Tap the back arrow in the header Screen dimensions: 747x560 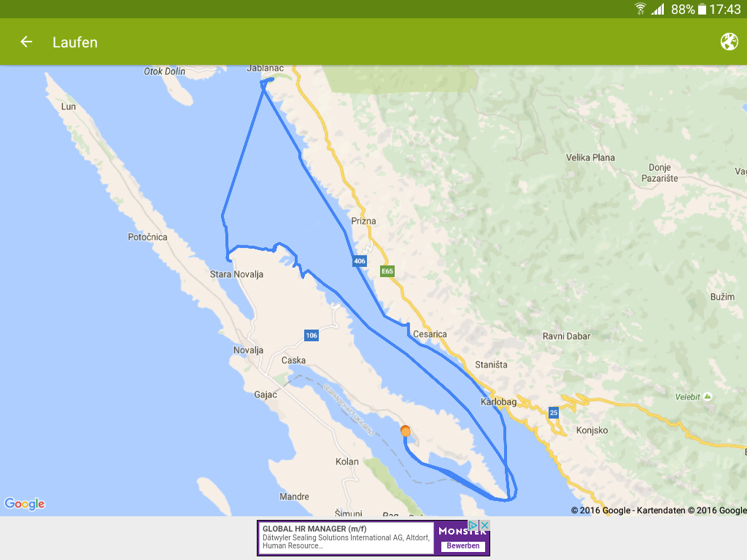click(26, 42)
